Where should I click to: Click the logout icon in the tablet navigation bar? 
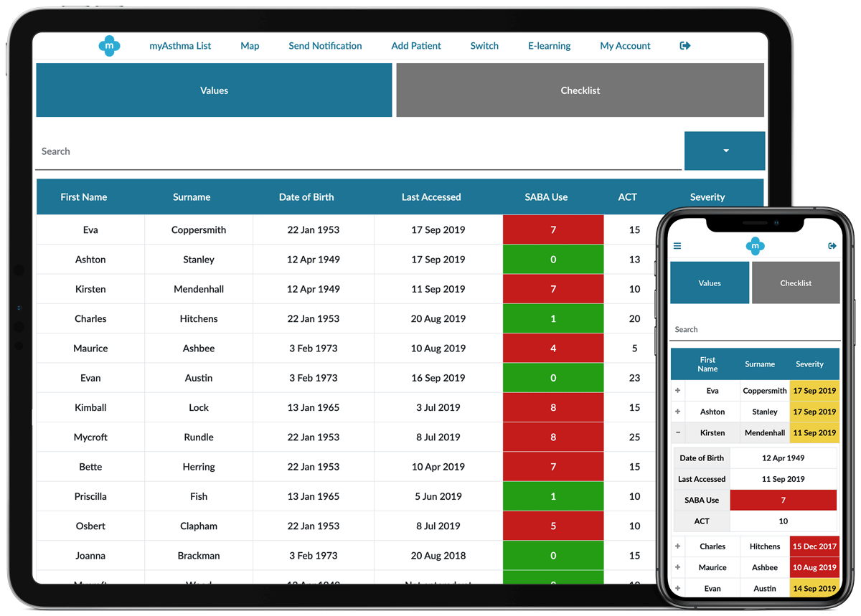click(685, 46)
